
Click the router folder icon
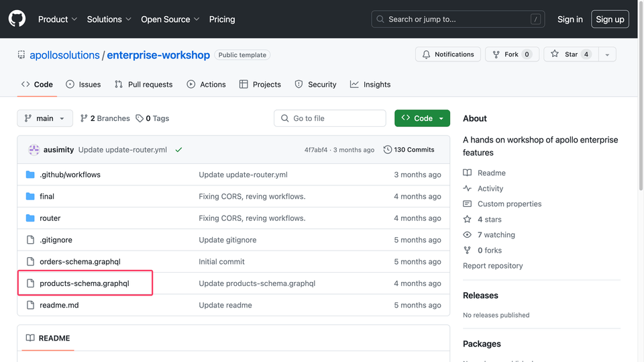point(30,218)
